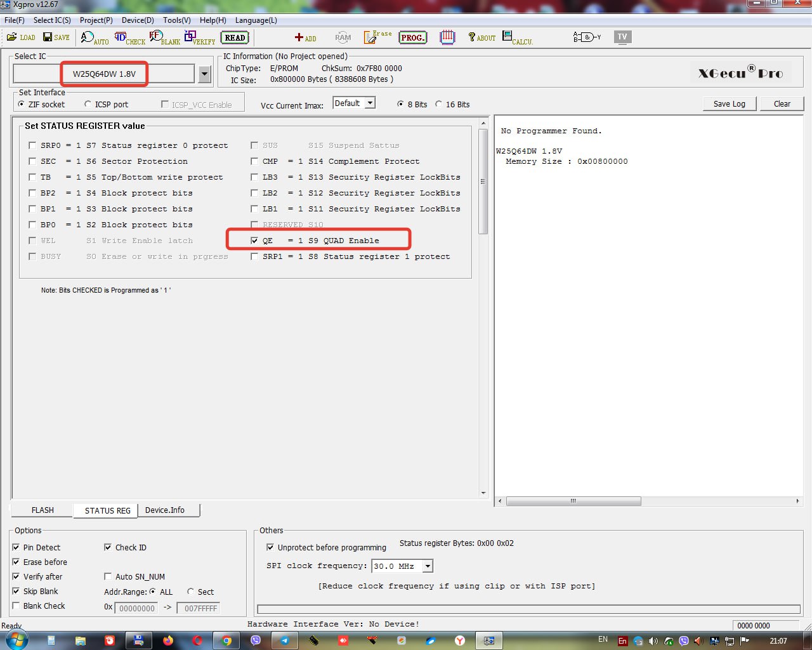Click the Clear log button
This screenshot has height=650, width=812.
pos(782,104)
